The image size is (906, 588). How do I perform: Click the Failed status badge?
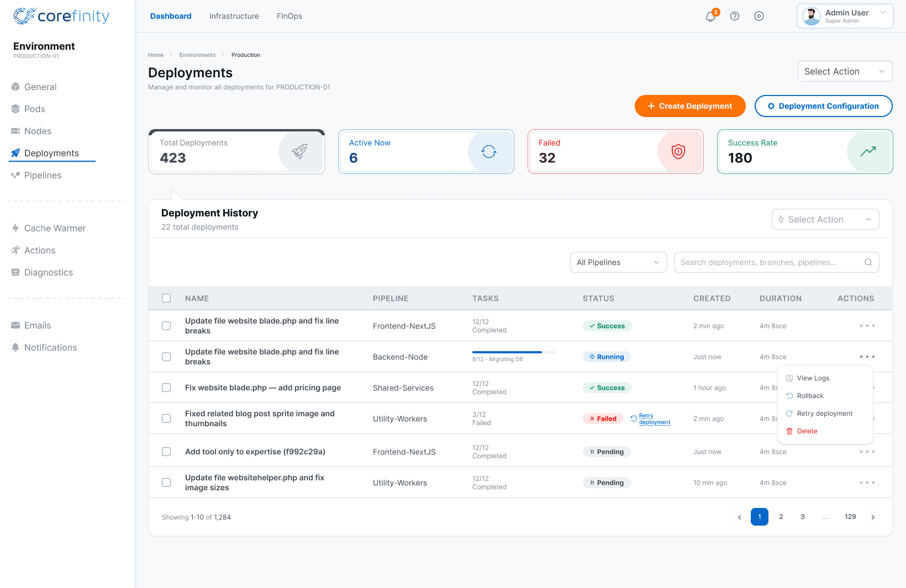(x=603, y=419)
